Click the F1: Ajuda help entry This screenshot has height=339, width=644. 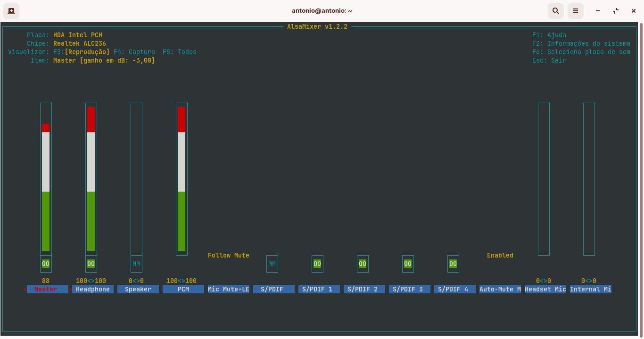[549, 35]
